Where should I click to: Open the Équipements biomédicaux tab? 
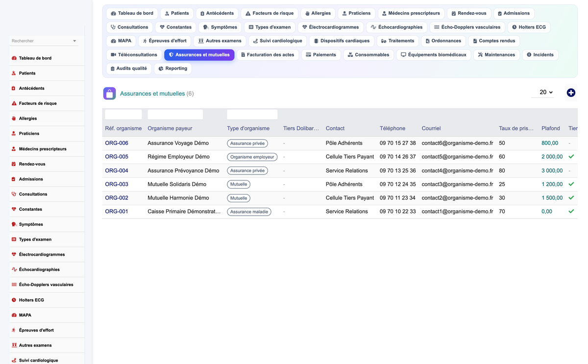(x=434, y=55)
